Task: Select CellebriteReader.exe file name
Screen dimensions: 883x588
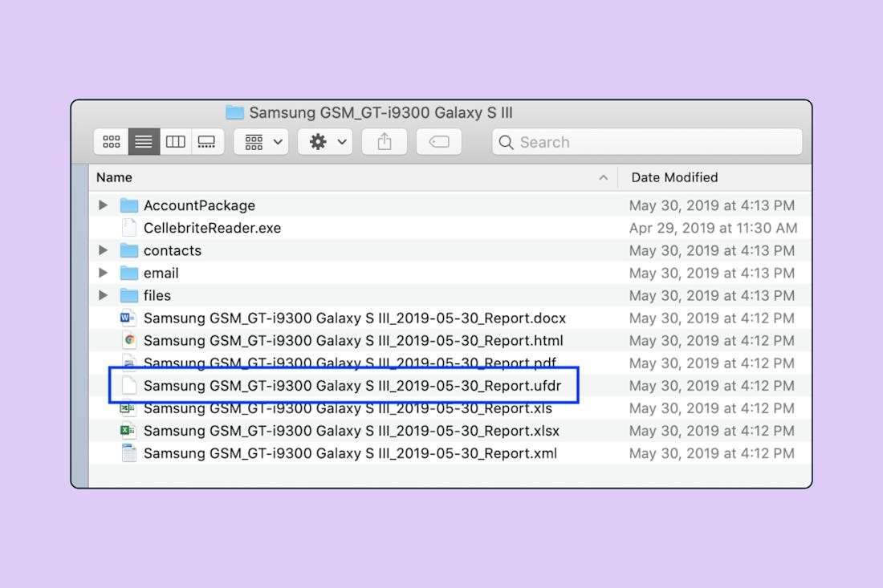Action: tap(212, 228)
